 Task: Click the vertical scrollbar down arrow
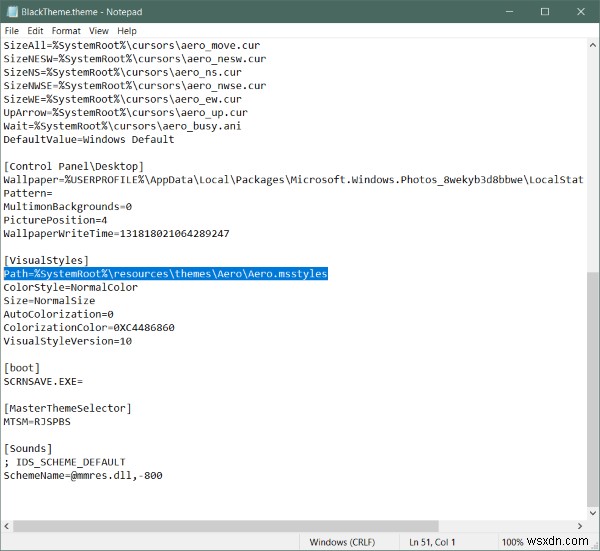pyautogui.click(x=593, y=513)
